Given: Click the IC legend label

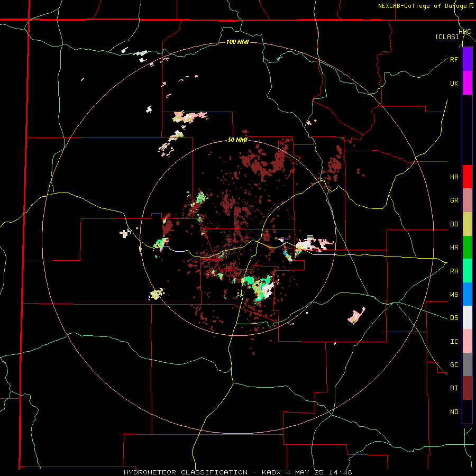Looking at the screenshot, I should (454, 342).
